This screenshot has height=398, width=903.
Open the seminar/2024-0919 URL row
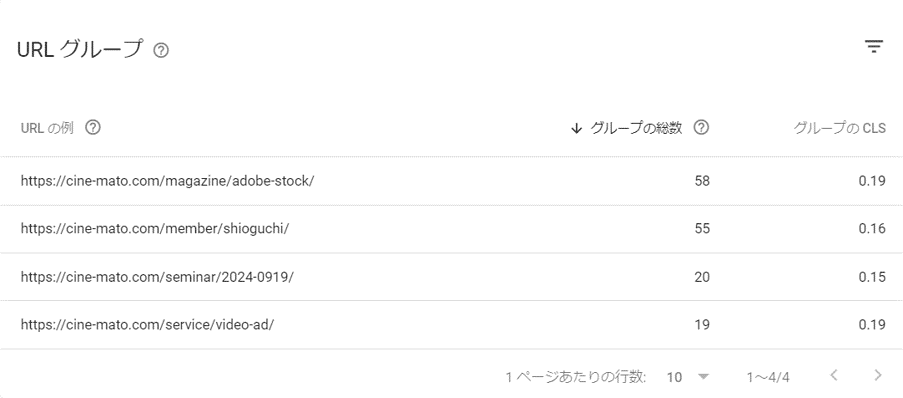coord(452,277)
